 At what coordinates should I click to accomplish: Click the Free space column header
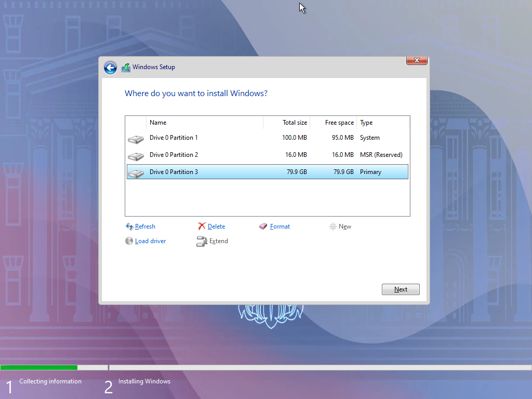click(x=333, y=123)
